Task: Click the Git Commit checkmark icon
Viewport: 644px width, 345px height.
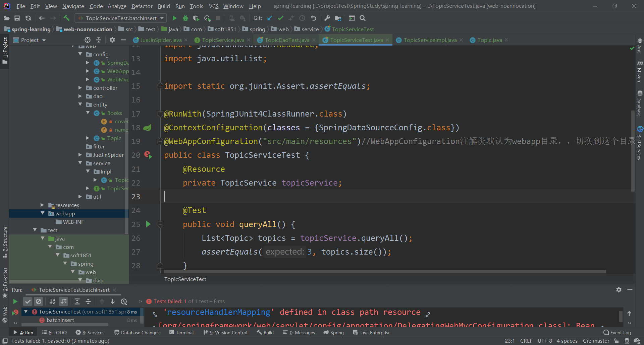Action: pyautogui.click(x=281, y=18)
